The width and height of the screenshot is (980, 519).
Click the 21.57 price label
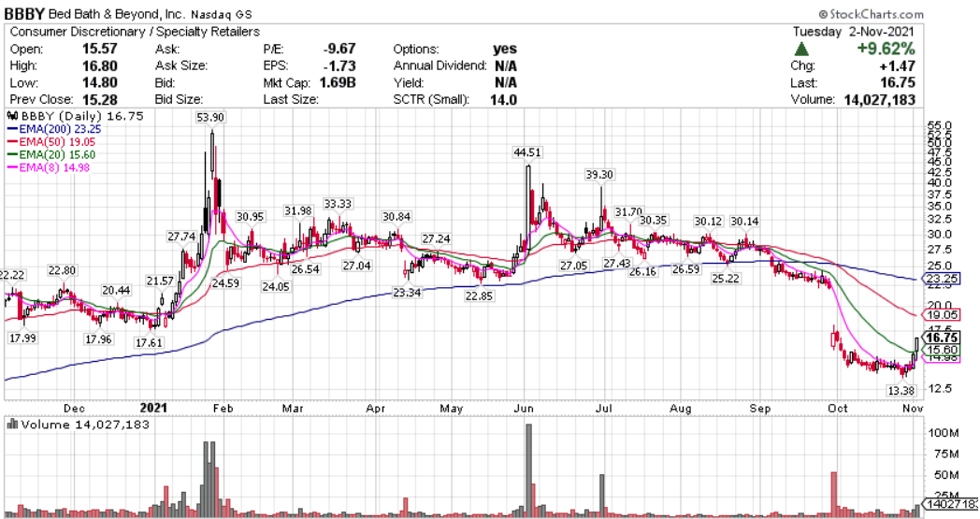tap(160, 281)
